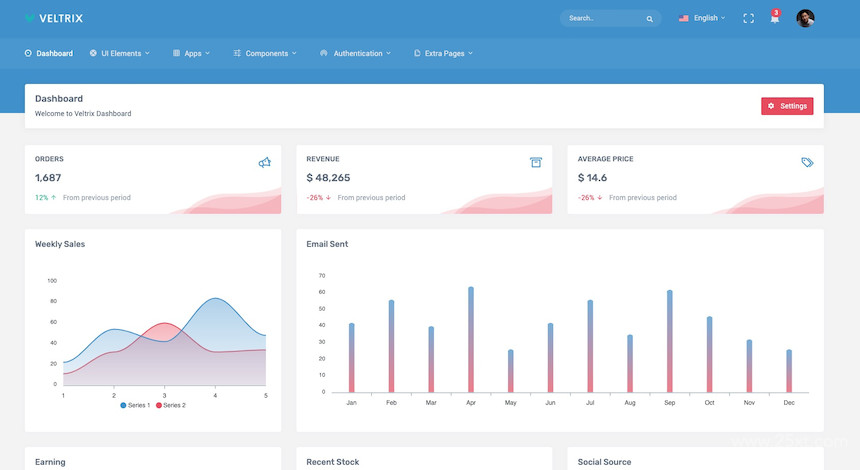Viewport: 860px width, 470px height.
Task: Open the user profile avatar
Action: [805, 18]
